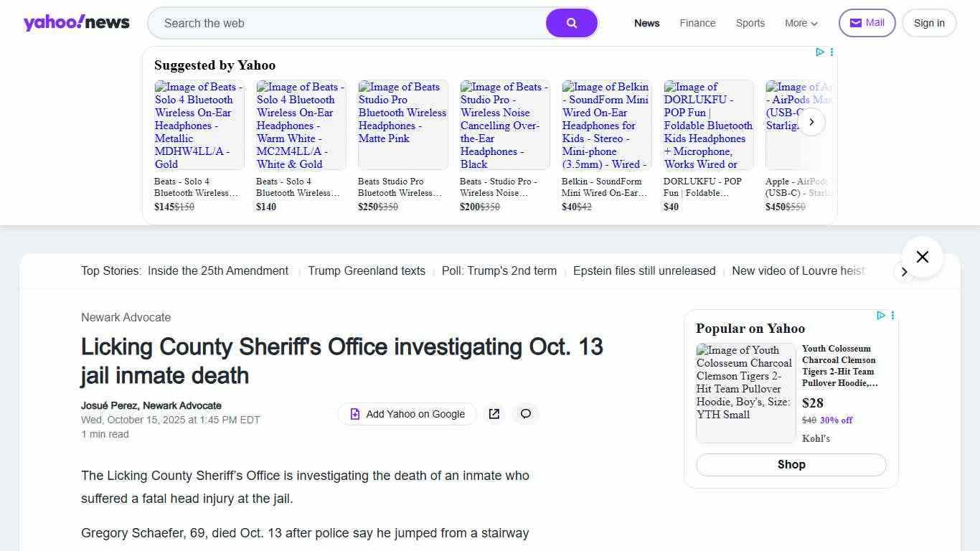
Task: Dismiss the Top Stories bar with the X
Action: tap(922, 257)
